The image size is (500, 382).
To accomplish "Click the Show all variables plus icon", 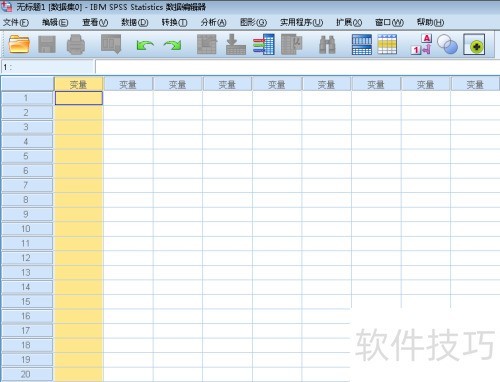I will coord(474,44).
